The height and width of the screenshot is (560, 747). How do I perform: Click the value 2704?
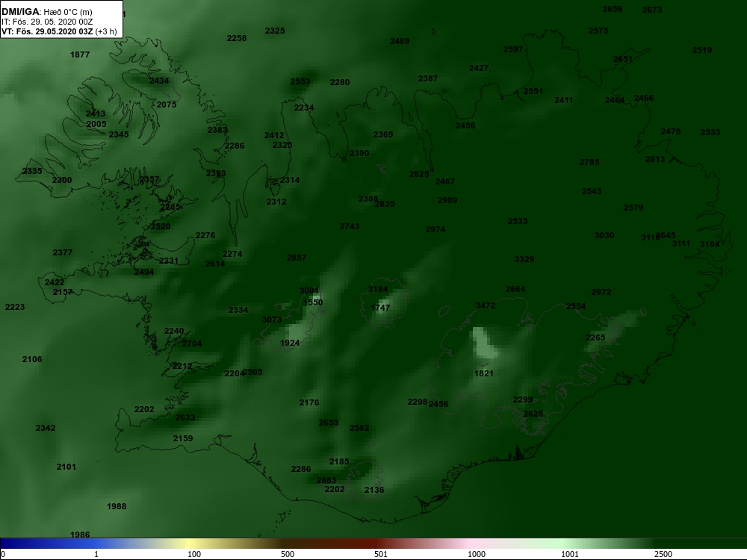coord(192,343)
